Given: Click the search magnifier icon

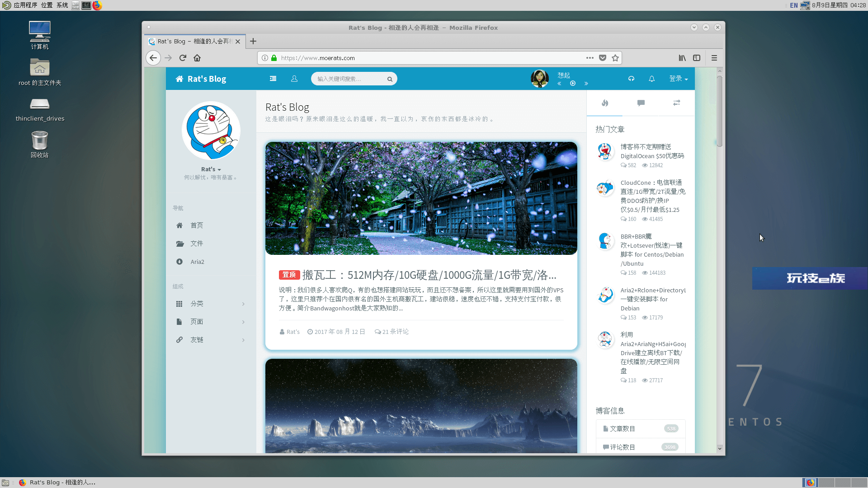Looking at the screenshot, I should click(x=390, y=79).
